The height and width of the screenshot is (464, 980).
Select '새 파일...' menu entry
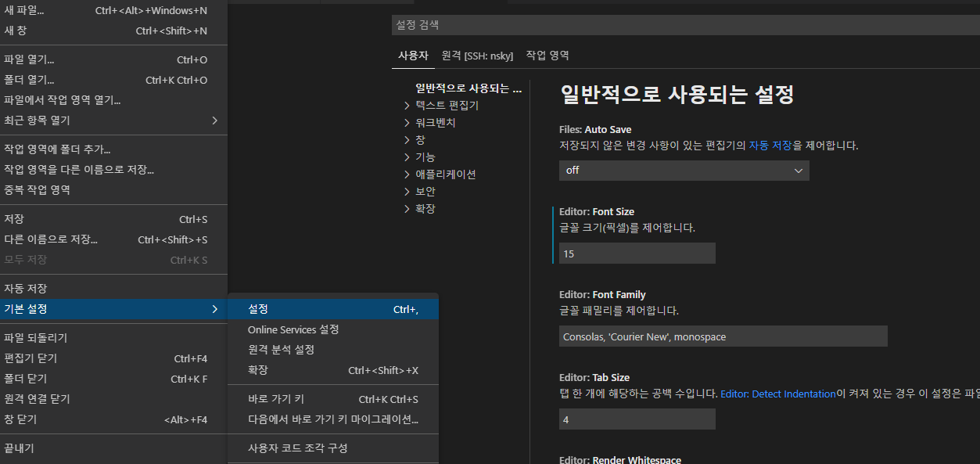click(113, 10)
